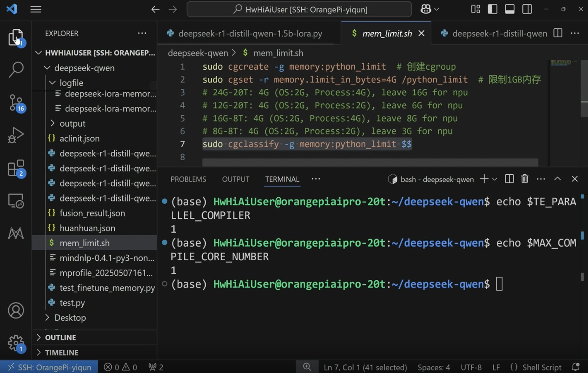Kill terminal with trash icon
Viewport: 588px width, 373px height.
point(524,179)
